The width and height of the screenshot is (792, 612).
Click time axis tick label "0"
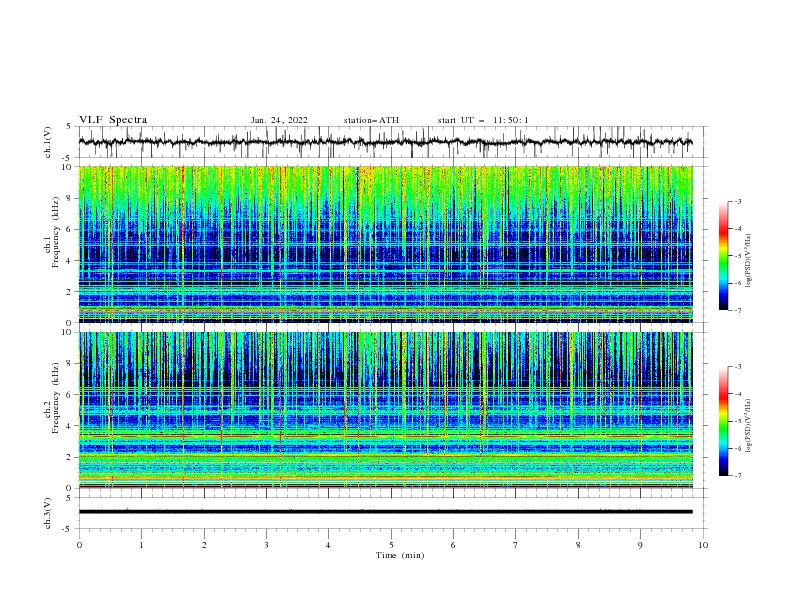pos(79,545)
